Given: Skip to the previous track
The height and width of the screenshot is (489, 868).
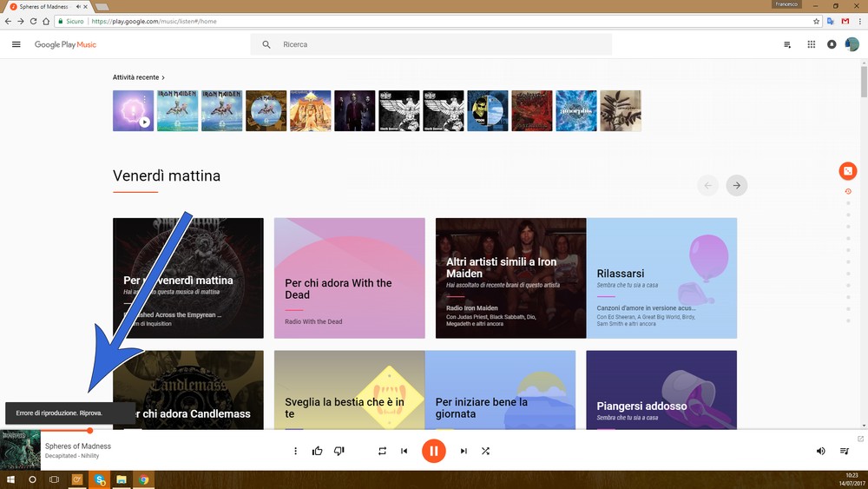Looking at the screenshot, I should point(404,451).
